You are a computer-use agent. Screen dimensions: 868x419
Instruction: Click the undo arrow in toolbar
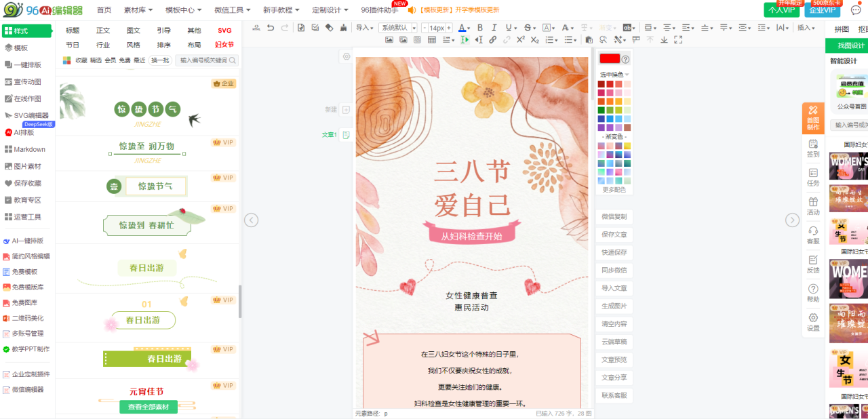pyautogui.click(x=271, y=28)
